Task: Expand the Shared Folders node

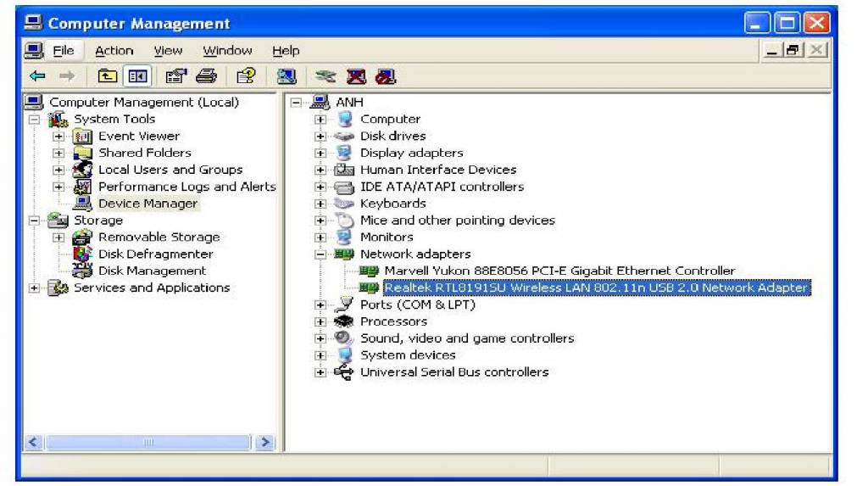Action: pyautogui.click(x=58, y=153)
